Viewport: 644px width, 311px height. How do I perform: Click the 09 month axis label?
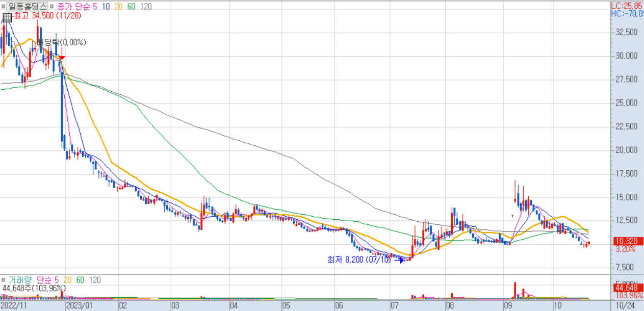pos(508,306)
